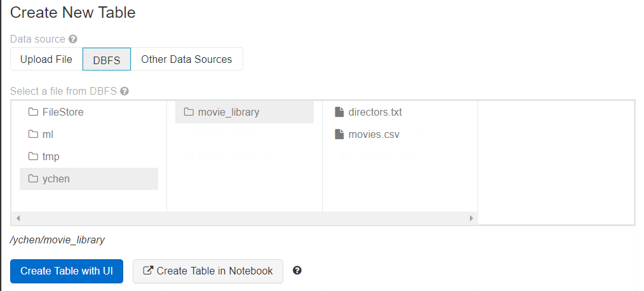
Task: Choose the movies.csv file name
Action: tap(374, 135)
